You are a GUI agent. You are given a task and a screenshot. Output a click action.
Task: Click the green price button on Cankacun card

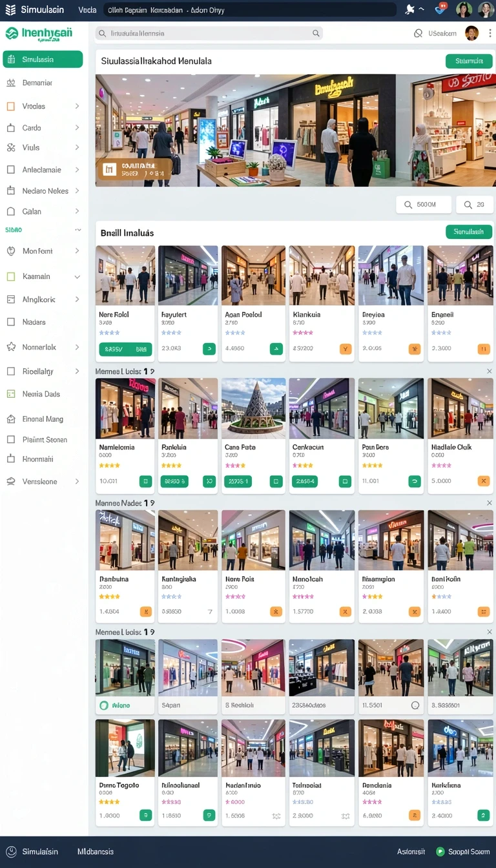click(x=304, y=481)
